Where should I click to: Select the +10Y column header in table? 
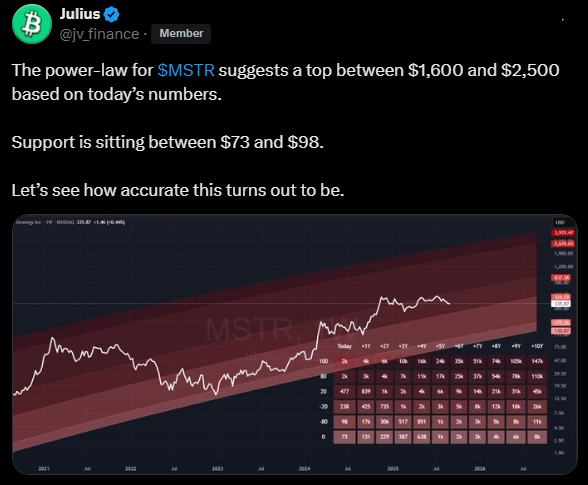point(537,346)
